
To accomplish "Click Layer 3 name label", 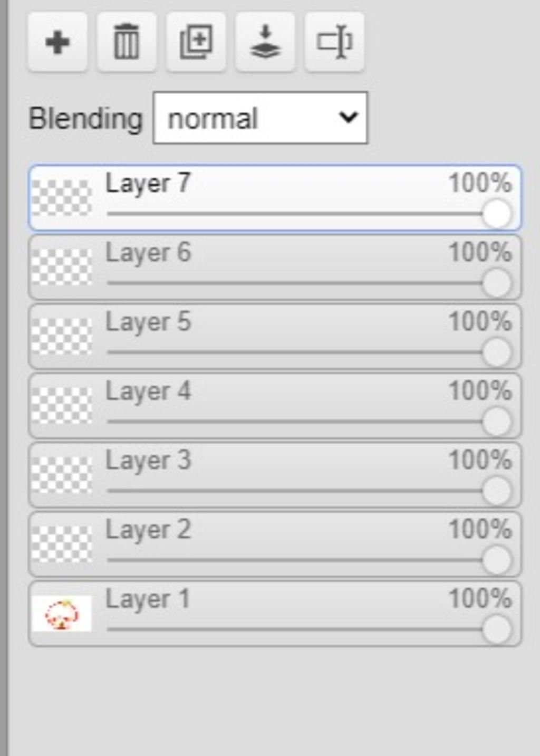I will click(148, 461).
